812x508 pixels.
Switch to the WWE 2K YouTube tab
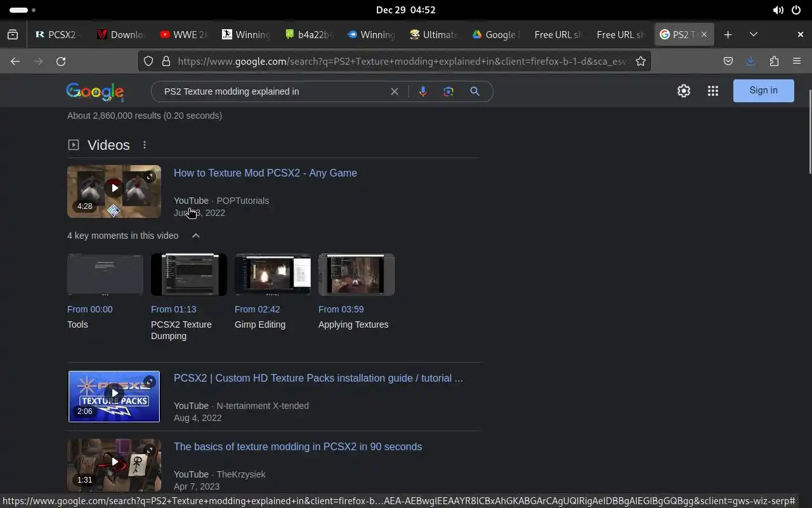tap(183, 35)
